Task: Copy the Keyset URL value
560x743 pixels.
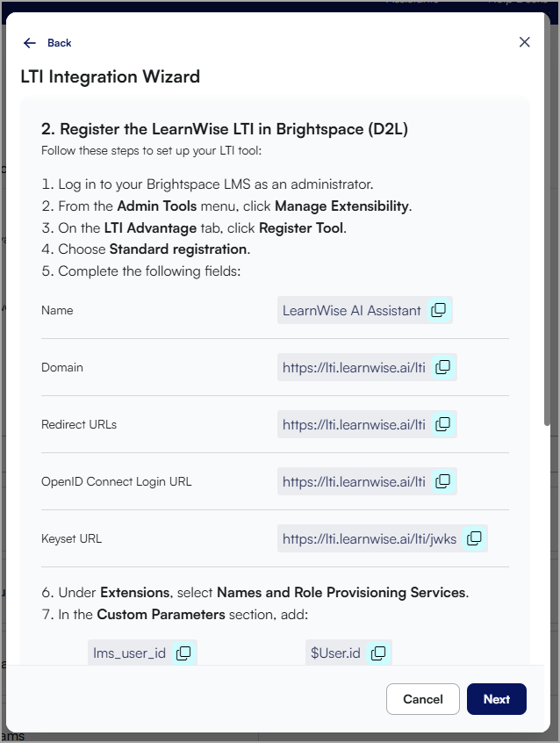Action: click(x=474, y=538)
